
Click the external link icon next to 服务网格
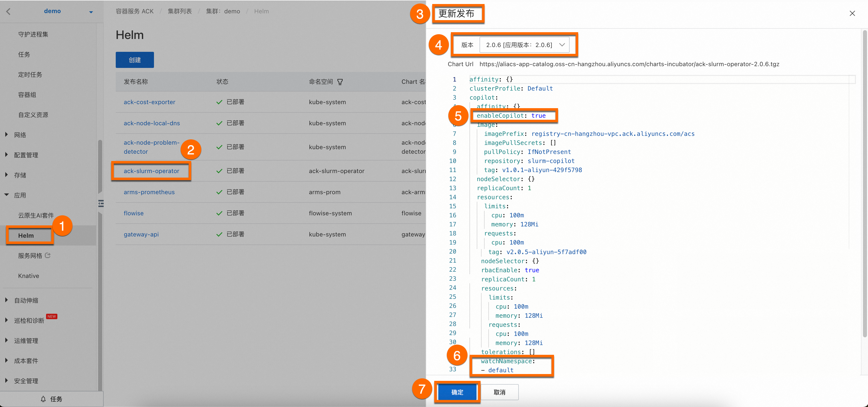(x=48, y=255)
